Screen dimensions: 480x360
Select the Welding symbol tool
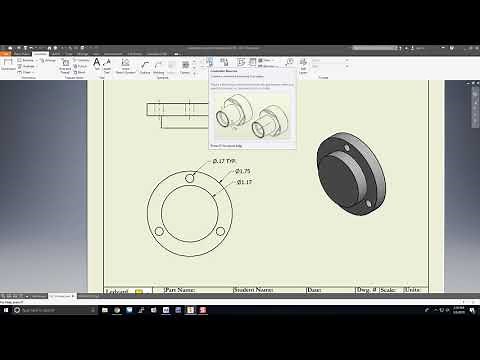(159, 67)
